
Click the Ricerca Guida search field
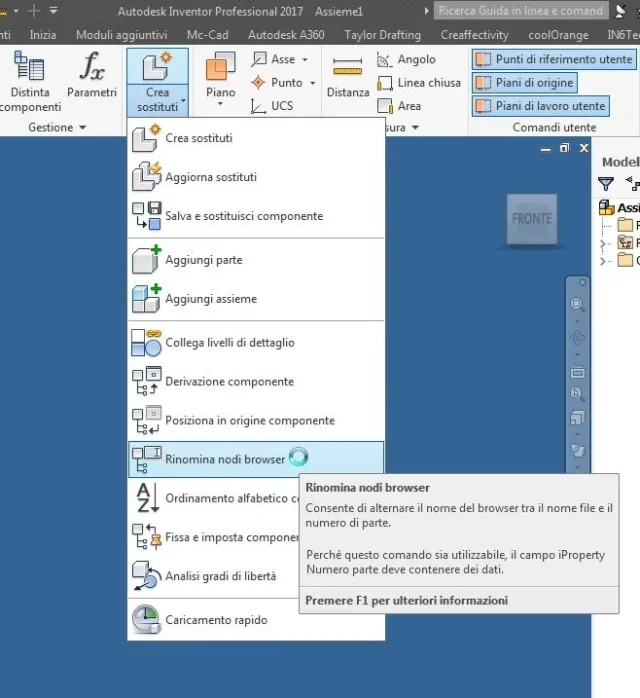[521, 11]
